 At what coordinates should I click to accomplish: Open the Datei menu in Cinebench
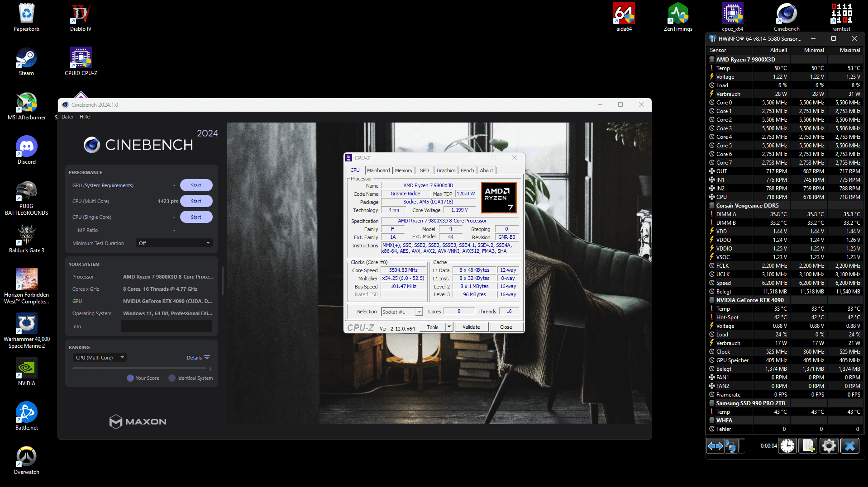pyautogui.click(x=67, y=117)
